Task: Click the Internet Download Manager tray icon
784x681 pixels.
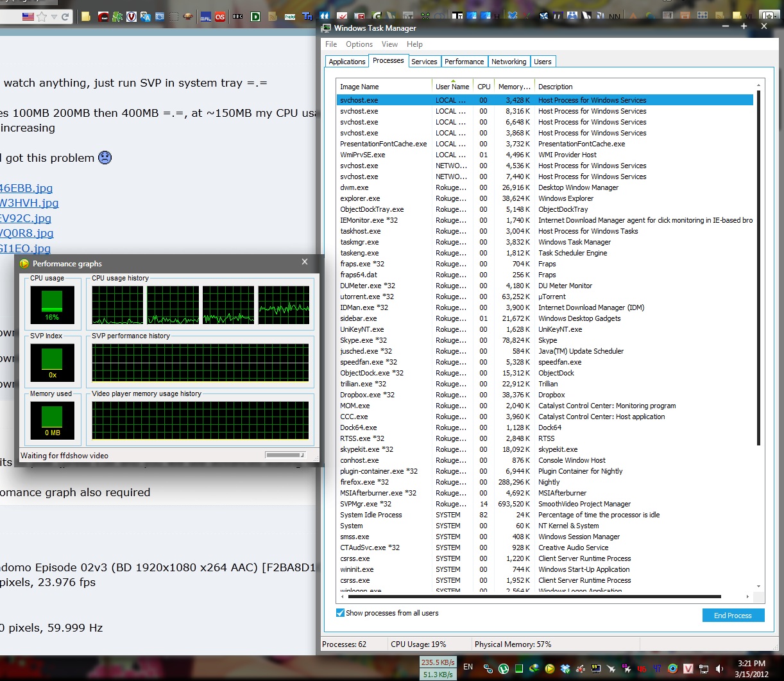Action: click(534, 669)
